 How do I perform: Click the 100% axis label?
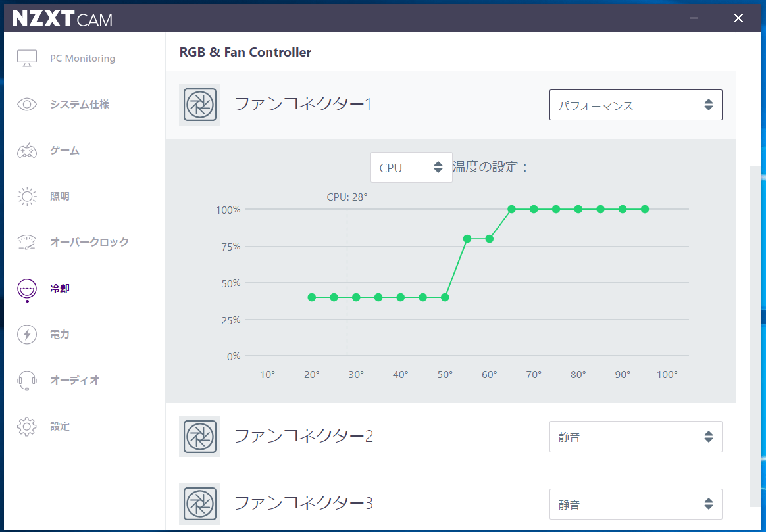tap(228, 210)
